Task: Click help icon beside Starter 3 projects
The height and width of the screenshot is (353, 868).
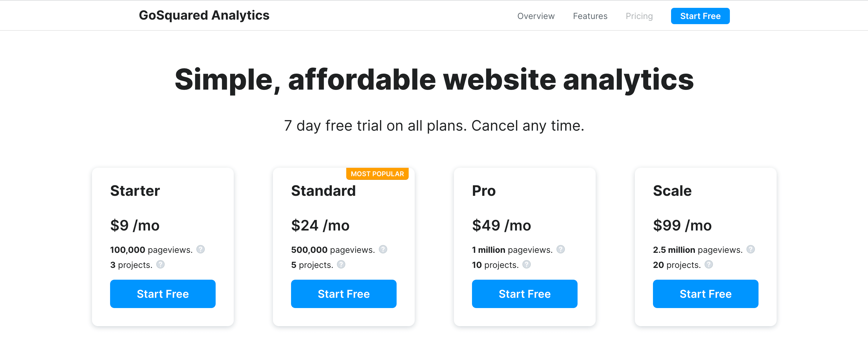Action: click(x=160, y=265)
